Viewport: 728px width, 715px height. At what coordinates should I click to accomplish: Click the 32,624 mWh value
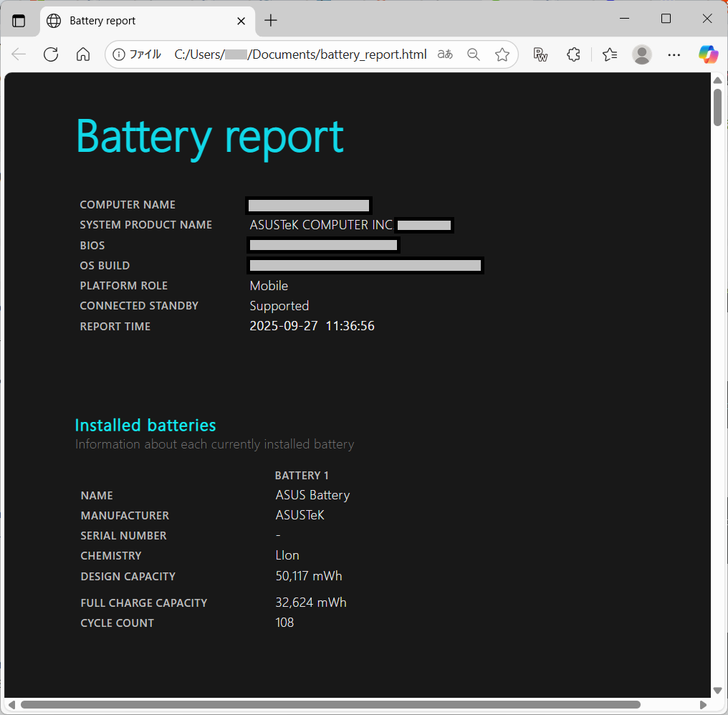click(x=311, y=603)
